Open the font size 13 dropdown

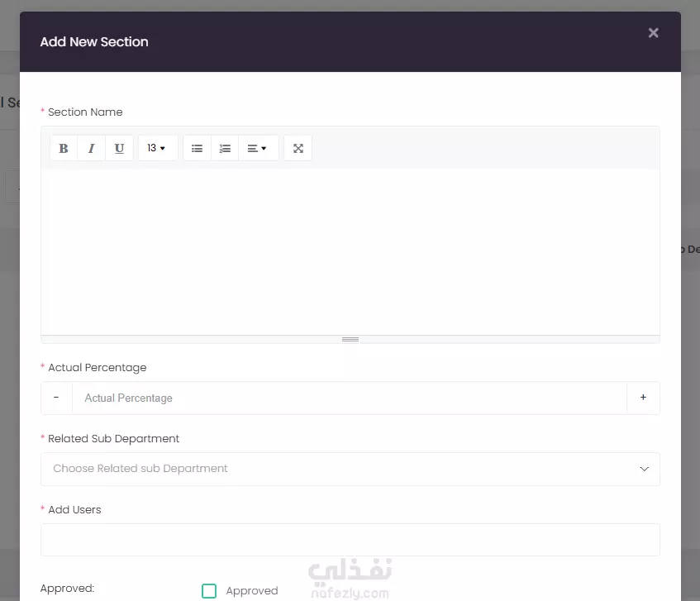158,148
